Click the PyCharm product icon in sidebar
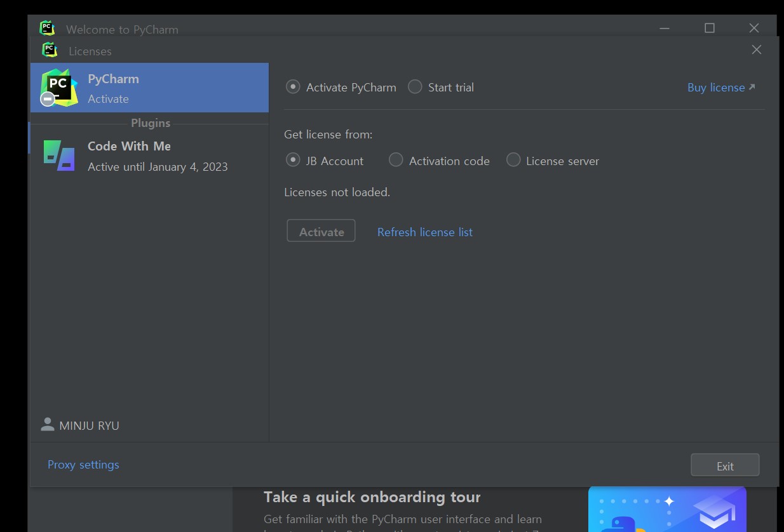Image resolution: width=784 pixels, height=532 pixels. pyautogui.click(x=58, y=88)
